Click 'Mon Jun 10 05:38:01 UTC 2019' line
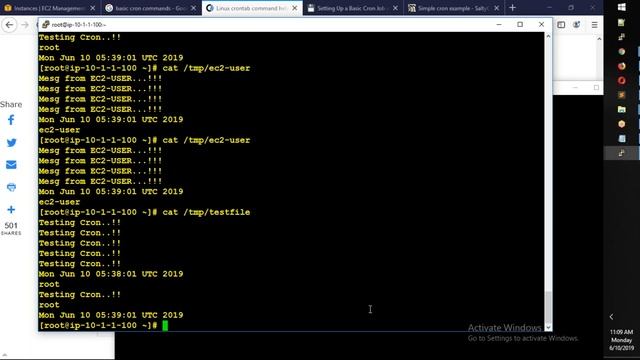The image size is (640, 360). coord(111,274)
